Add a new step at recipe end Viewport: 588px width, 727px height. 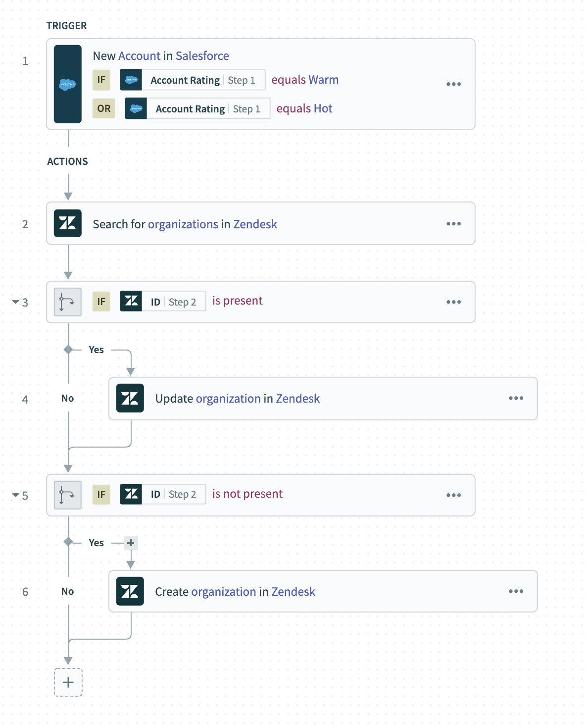tap(68, 682)
